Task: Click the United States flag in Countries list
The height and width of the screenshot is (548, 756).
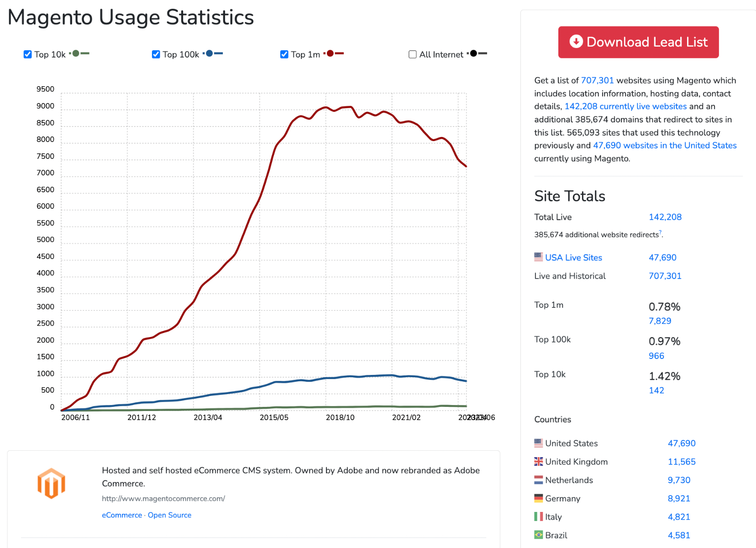Action: (539, 443)
